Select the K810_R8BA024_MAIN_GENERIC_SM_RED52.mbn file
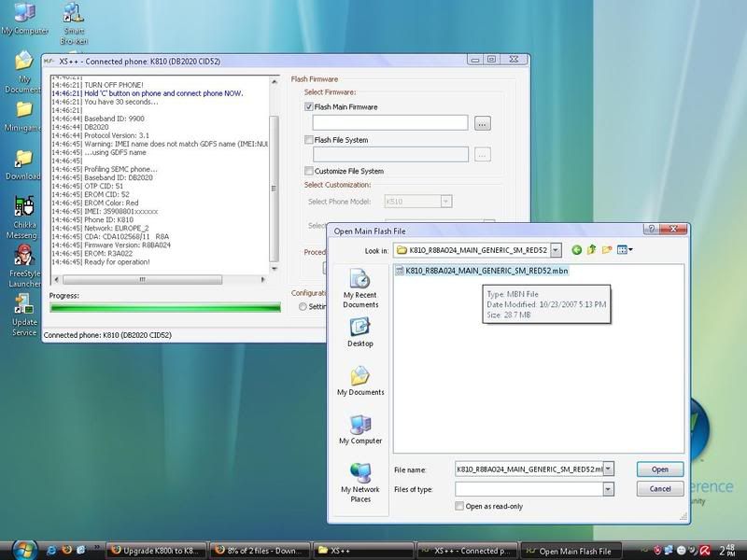Screen dimensions: 747x560 point(482,271)
